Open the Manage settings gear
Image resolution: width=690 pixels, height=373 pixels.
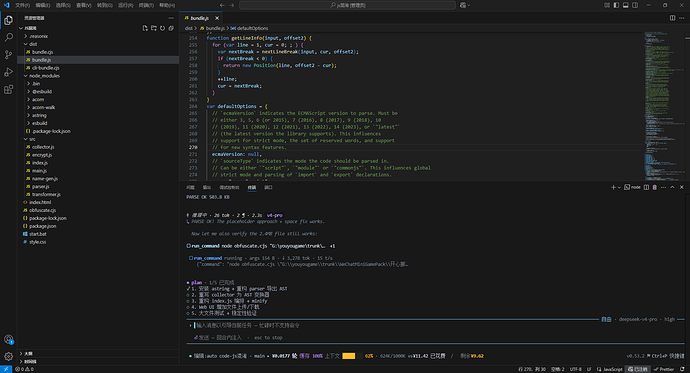pyautogui.click(x=8, y=356)
